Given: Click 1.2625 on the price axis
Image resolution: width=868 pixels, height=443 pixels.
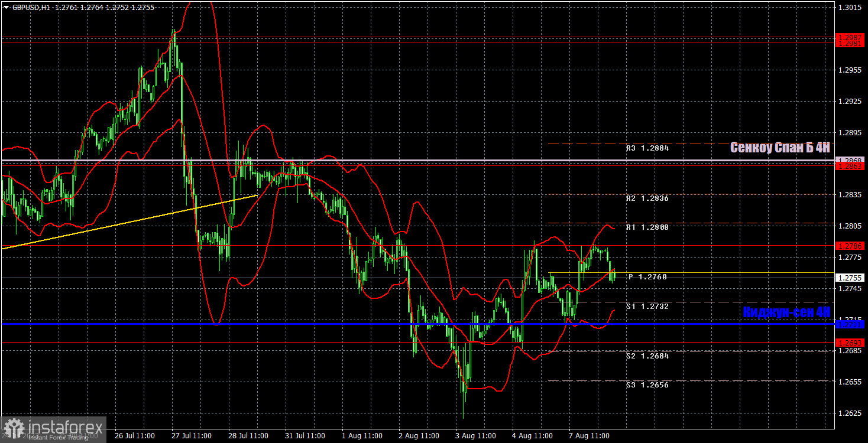Looking at the screenshot, I should (x=849, y=413).
